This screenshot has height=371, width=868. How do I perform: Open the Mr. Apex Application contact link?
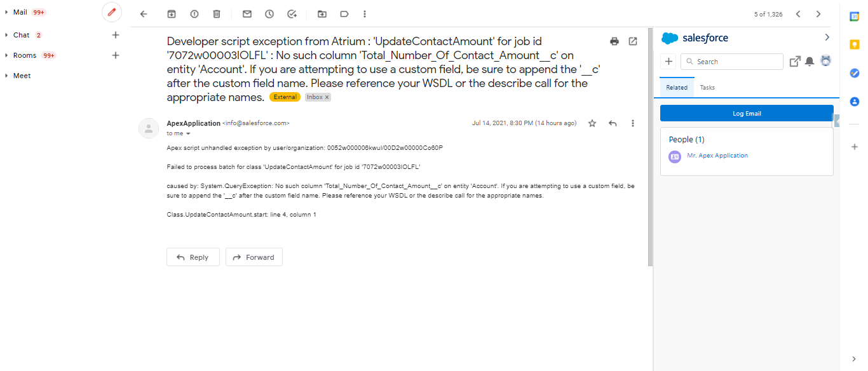717,156
